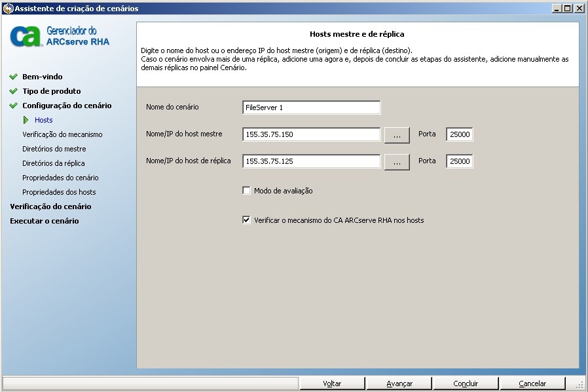Viewport: 588px width, 392px height.
Task: Click the CA ARCserve RHA logo
Action: pyautogui.click(x=60, y=37)
